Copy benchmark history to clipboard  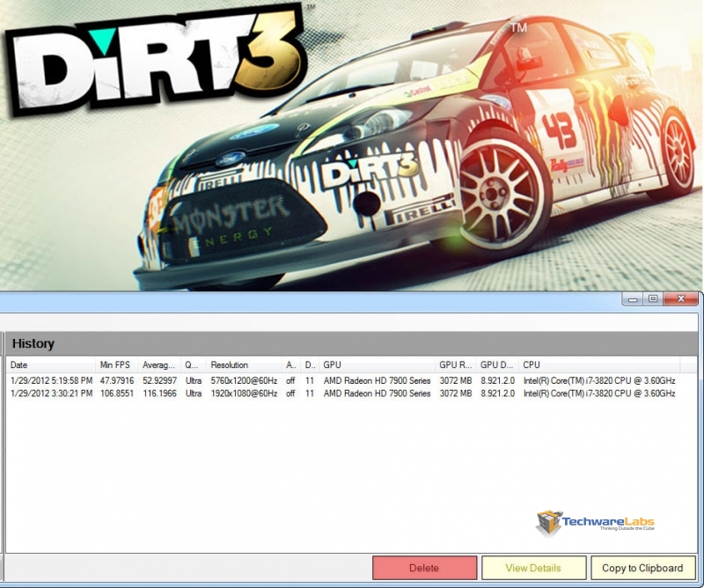click(x=642, y=568)
